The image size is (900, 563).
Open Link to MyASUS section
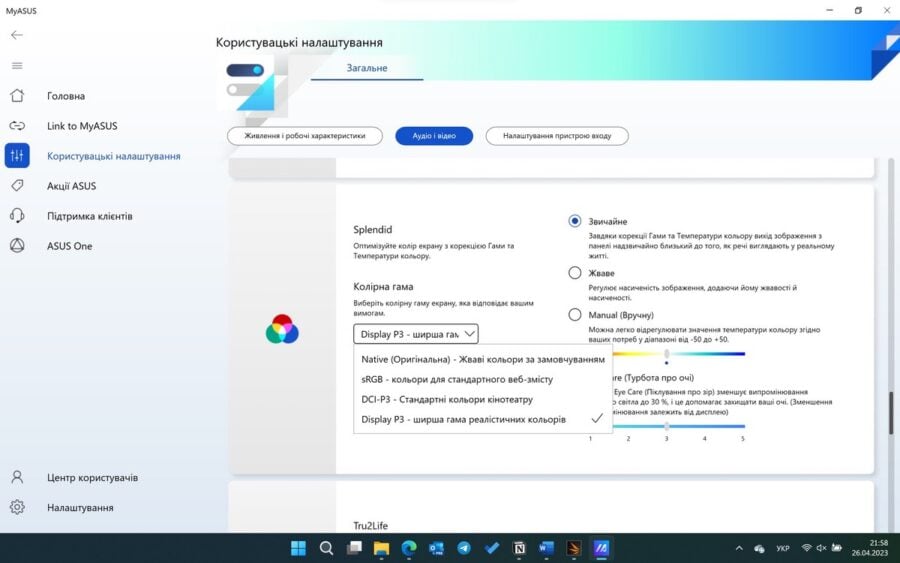[82, 126]
